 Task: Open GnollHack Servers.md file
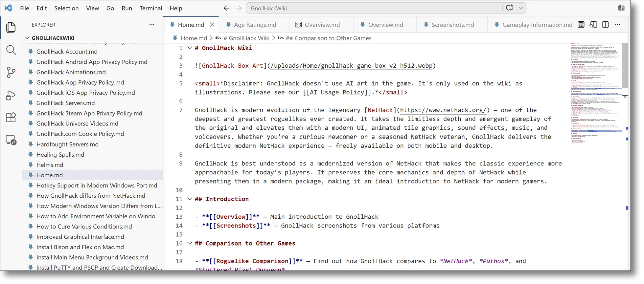pyautogui.click(x=65, y=103)
